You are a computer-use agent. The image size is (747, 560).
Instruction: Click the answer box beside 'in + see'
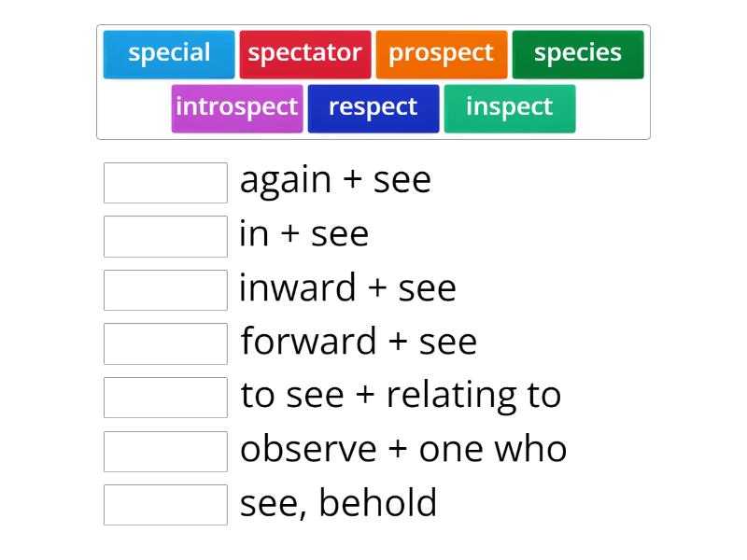(x=165, y=236)
